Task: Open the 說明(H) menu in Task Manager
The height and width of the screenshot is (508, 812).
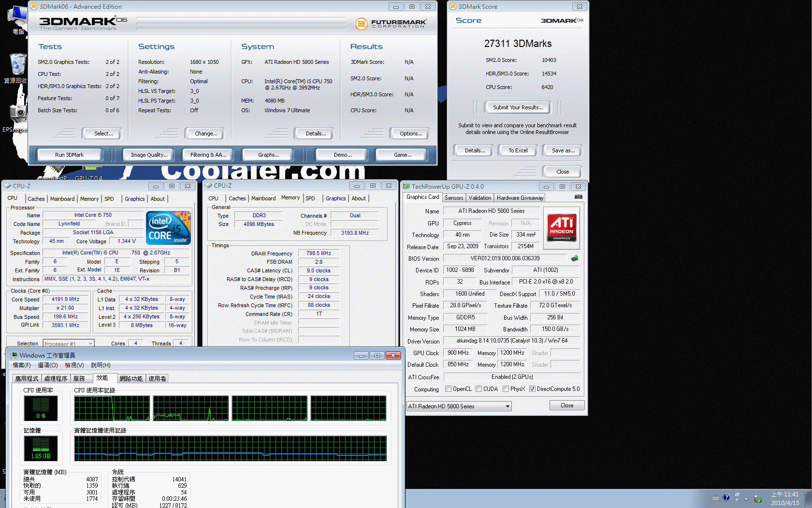Action: (x=101, y=365)
